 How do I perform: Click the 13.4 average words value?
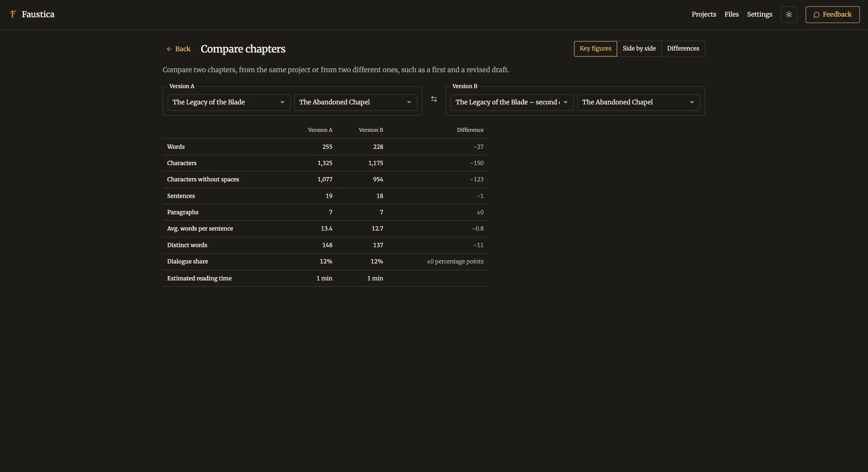tap(327, 229)
